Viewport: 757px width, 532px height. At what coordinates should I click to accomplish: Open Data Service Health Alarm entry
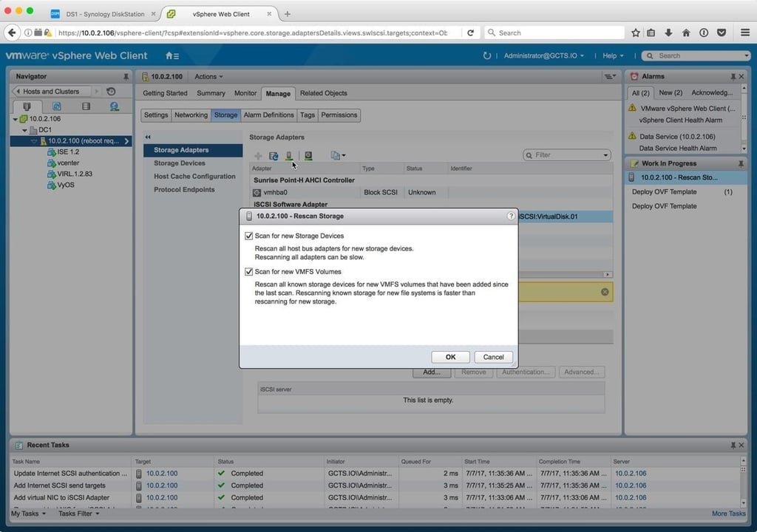click(x=677, y=149)
